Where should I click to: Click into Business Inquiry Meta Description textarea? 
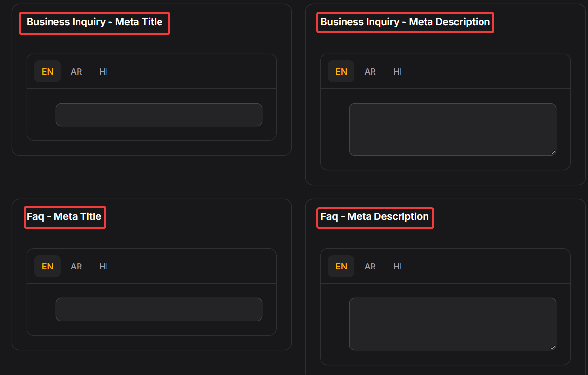[452, 129]
